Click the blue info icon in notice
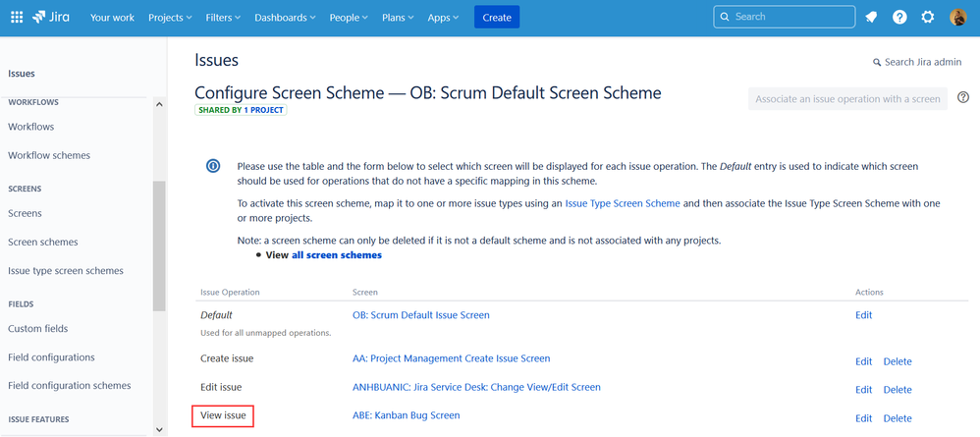The width and height of the screenshot is (980, 437). pyautogui.click(x=213, y=166)
